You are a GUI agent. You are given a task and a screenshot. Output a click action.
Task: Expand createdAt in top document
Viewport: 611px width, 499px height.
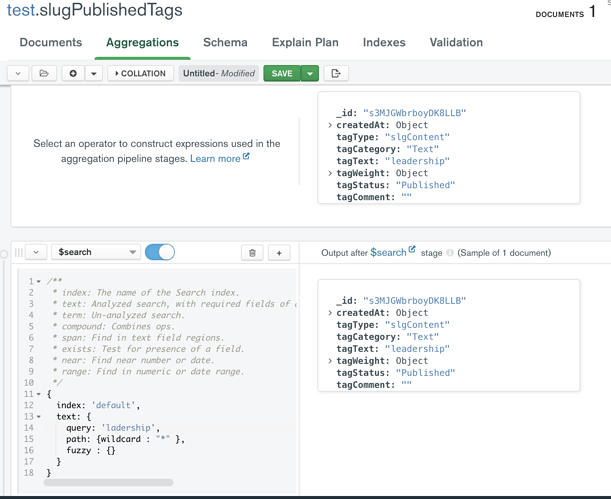click(x=330, y=125)
